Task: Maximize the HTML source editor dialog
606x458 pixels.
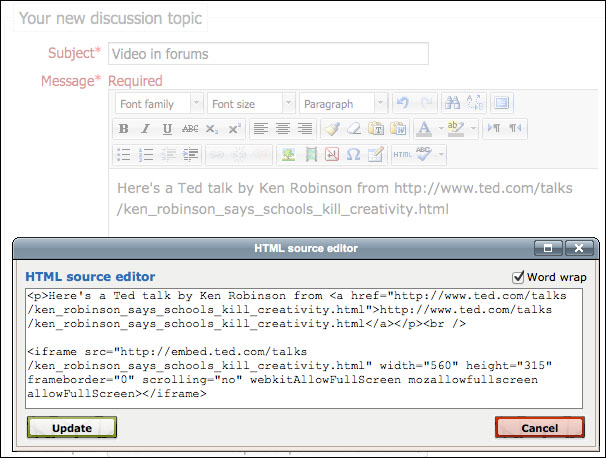Action: tap(548, 248)
